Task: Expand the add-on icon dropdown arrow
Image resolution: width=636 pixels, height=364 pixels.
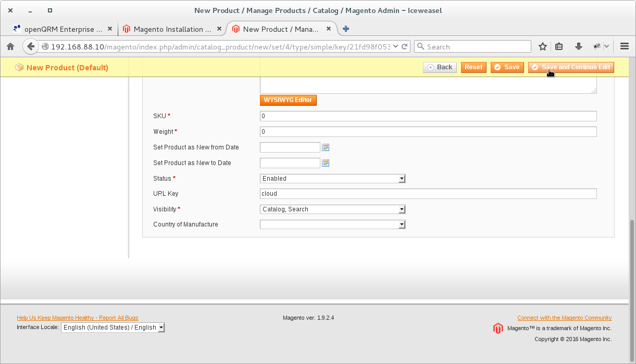Action: point(607,46)
